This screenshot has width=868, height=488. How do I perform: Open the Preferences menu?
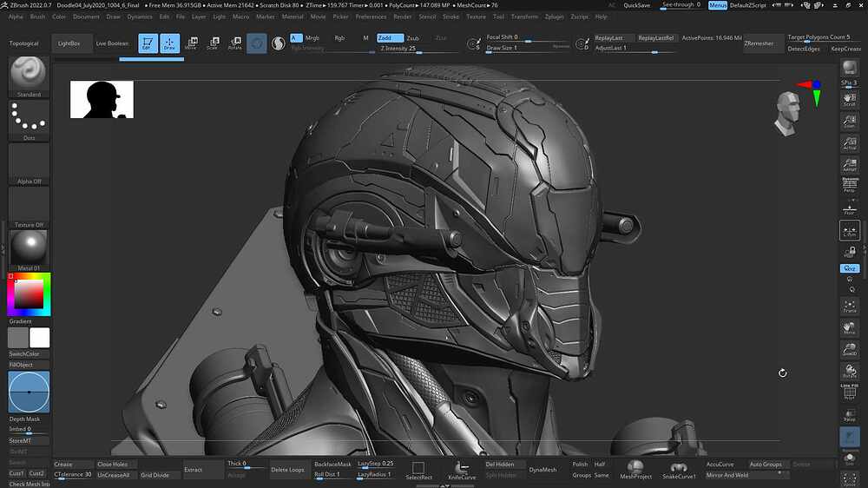371,16
